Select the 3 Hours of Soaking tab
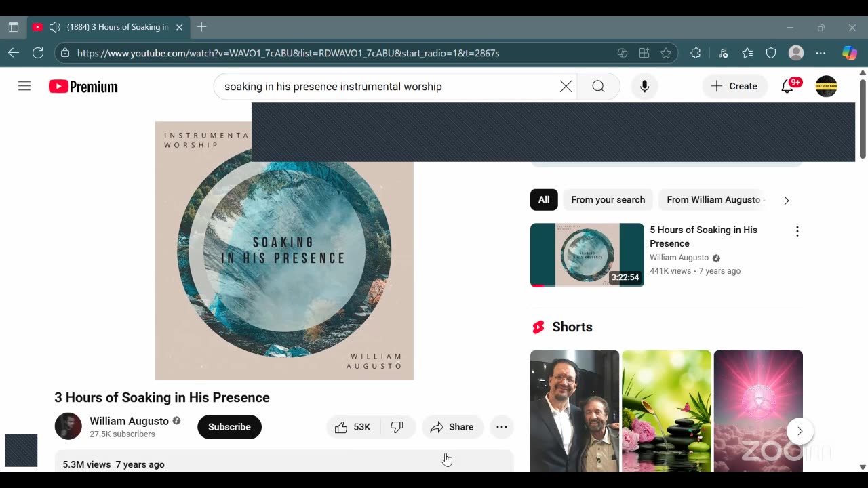868x488 pixels. [x=108, y=27]
